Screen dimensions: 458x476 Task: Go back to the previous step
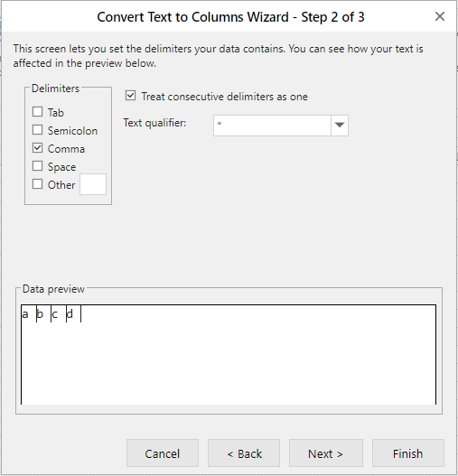click(244, 453)
